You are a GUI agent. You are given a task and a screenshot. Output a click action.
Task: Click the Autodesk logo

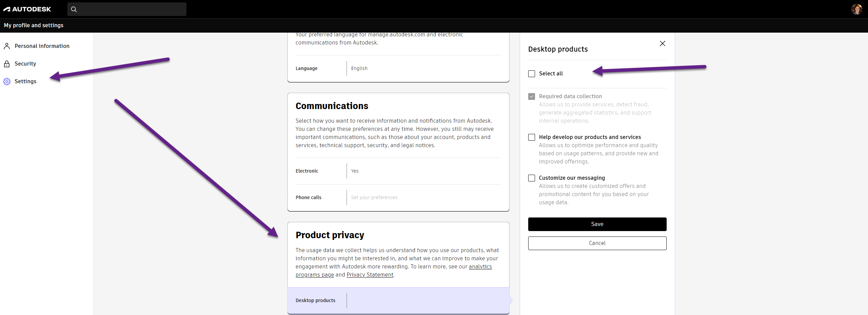pos(27,9)
